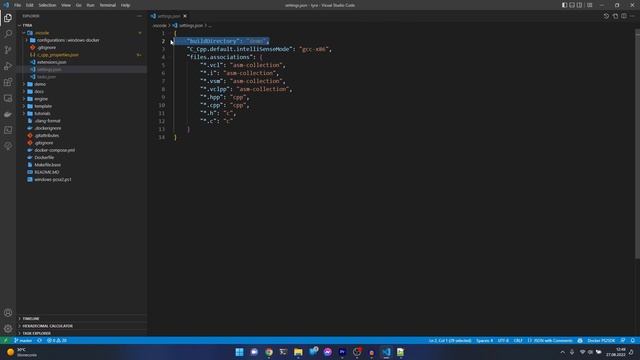Open the .clang-format file
This screenshot has height=360, width=640.
tap(82, 121)
